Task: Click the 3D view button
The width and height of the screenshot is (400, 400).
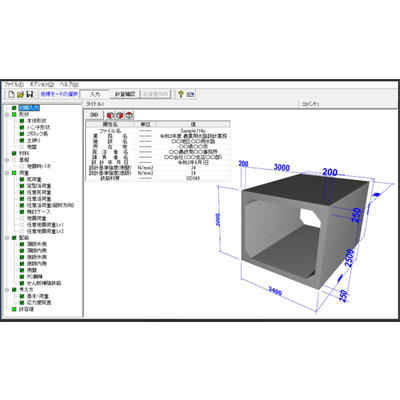Action: 94,115
